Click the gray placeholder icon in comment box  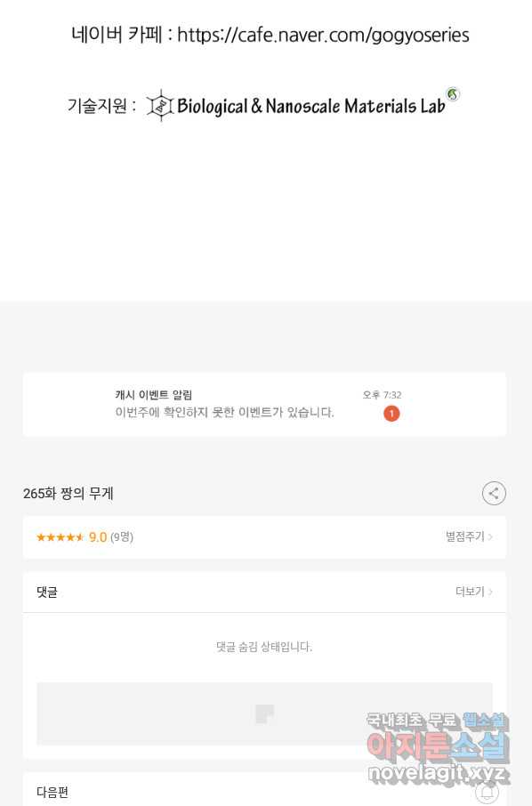tap(265, 713)
